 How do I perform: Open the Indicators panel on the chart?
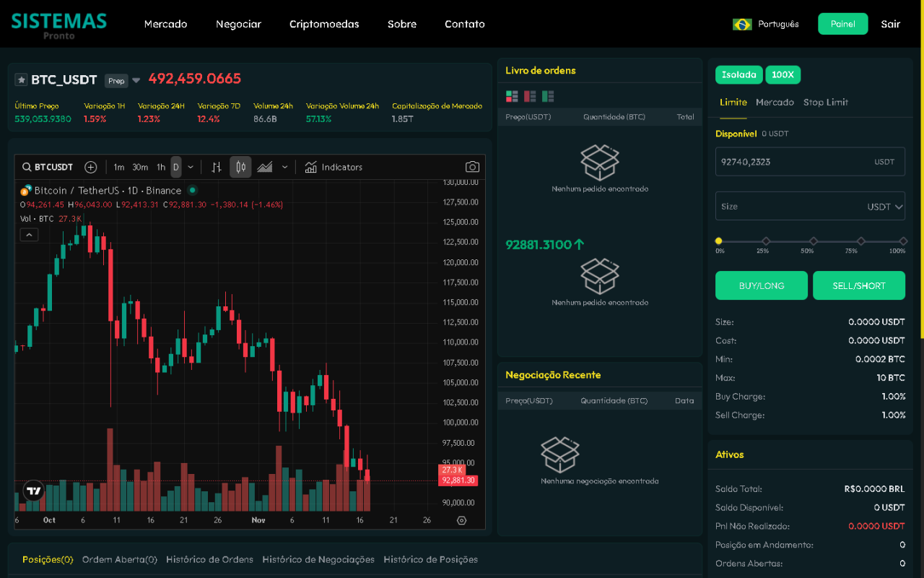pos(334,167)
